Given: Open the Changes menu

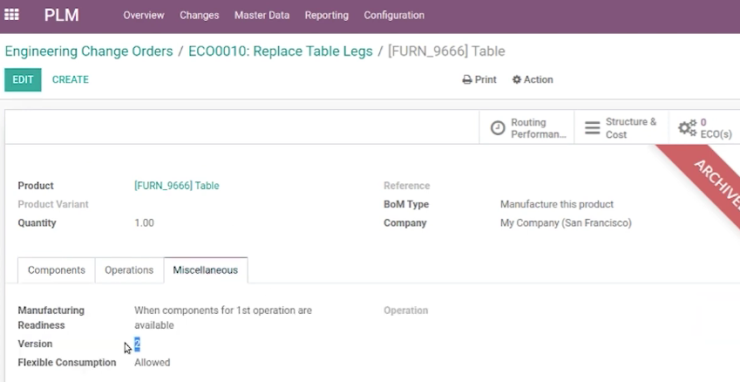Looking at the screenshot, I should [x=199, y=15].
